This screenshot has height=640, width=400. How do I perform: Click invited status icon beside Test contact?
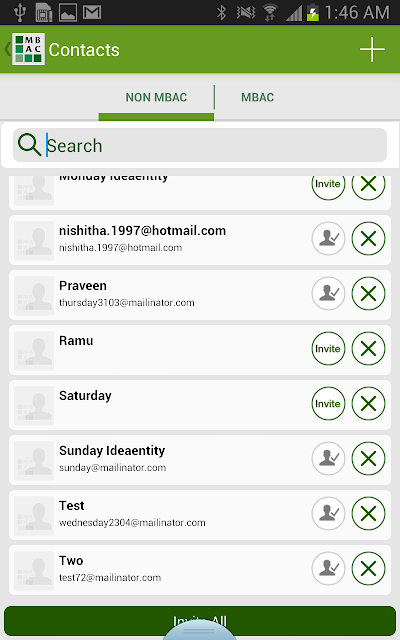pos(328,513)
